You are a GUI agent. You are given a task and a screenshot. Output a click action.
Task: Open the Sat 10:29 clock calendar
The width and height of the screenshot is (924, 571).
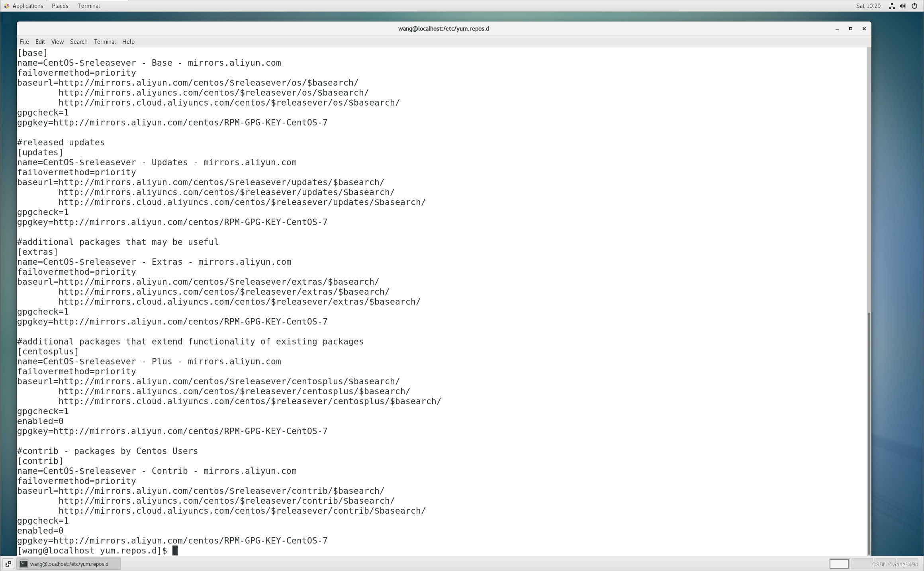pyautogui.click(x=868, y=6)
